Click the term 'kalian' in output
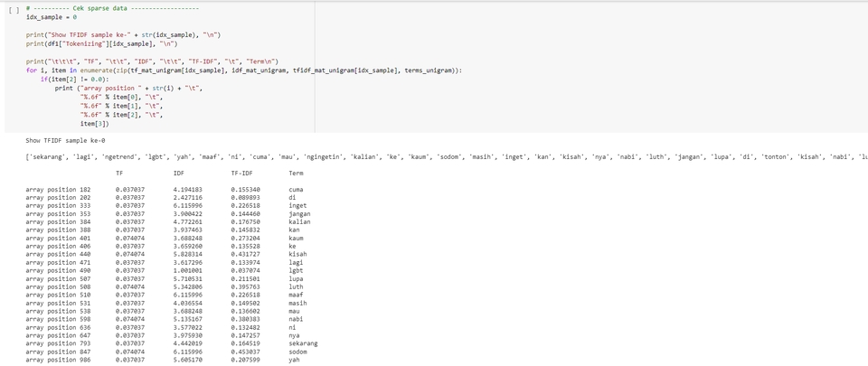This screenshot has width=868, height=366. point(299,221)
